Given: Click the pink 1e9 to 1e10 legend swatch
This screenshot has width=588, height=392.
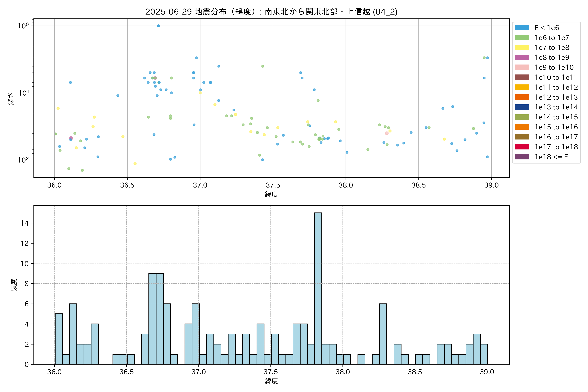Looking at the screenshot, I should (522, 67).
